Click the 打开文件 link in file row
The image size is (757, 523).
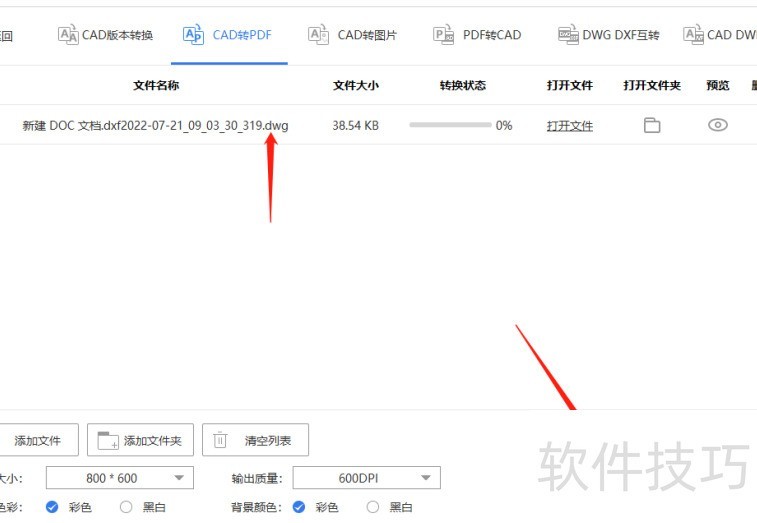570,126
